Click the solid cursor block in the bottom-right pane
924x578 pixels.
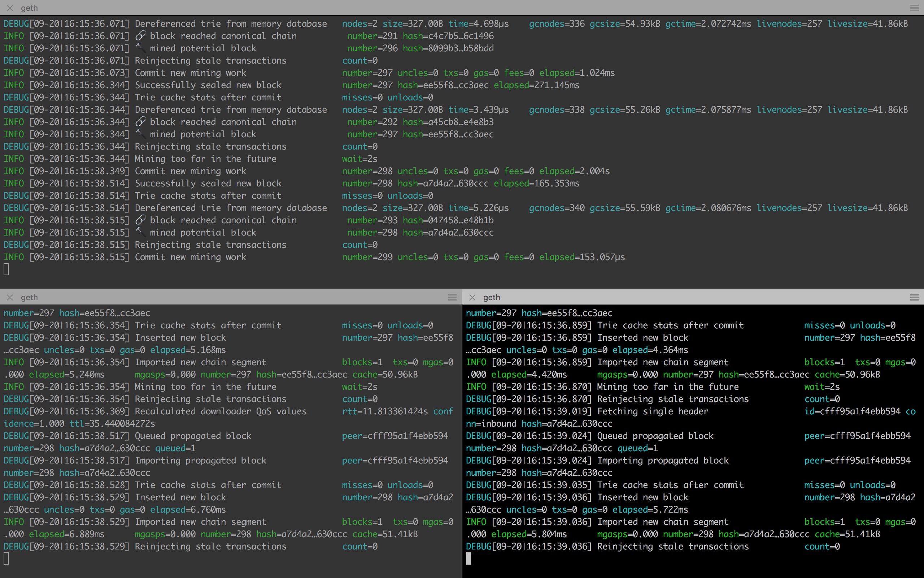pyautogui.click(x=468, y=559)
